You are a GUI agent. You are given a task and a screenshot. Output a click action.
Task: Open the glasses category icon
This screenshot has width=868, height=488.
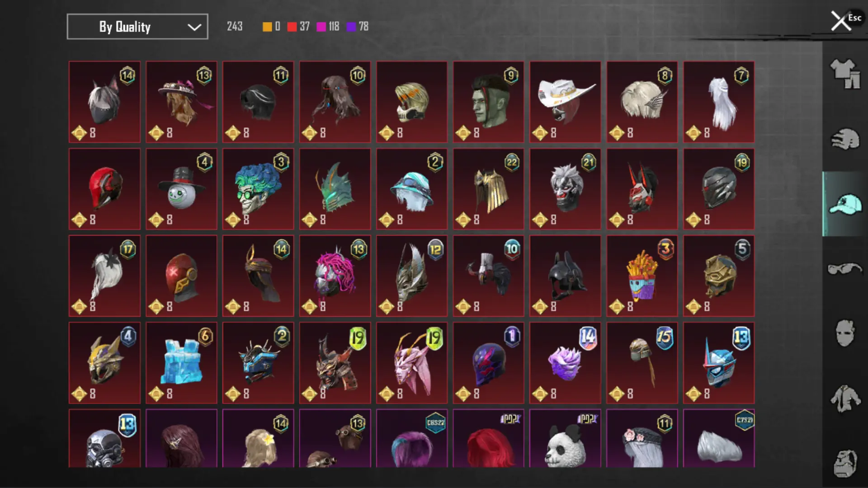tap(845, 269)
